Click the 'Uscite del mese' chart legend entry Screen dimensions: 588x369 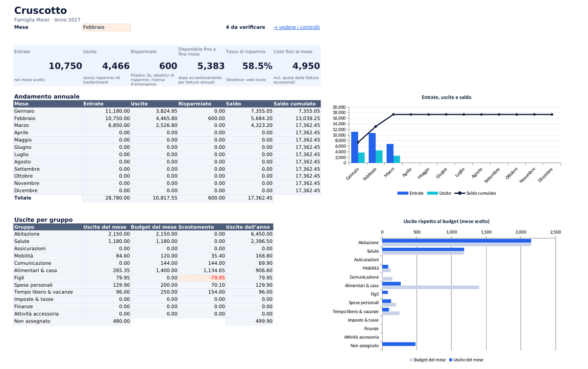point(466,360)
